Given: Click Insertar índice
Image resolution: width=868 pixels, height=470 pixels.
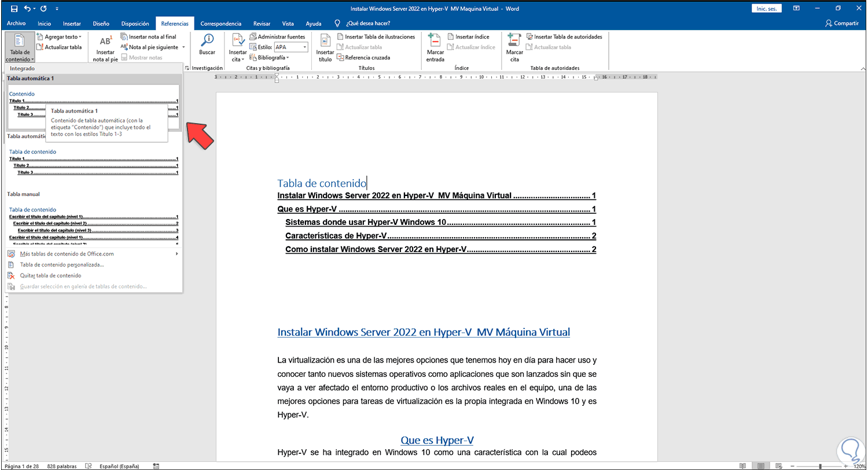Looking at the screenshot, I should tap(468, 37).
